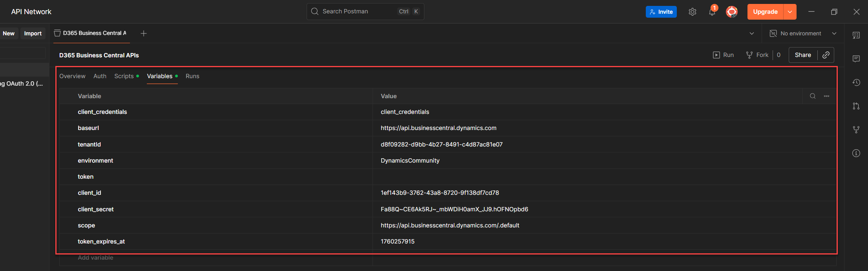The height and width of the screenshot is (271, 868).
Task: Switch to the Overview tab
Action: tap(72, 76)
